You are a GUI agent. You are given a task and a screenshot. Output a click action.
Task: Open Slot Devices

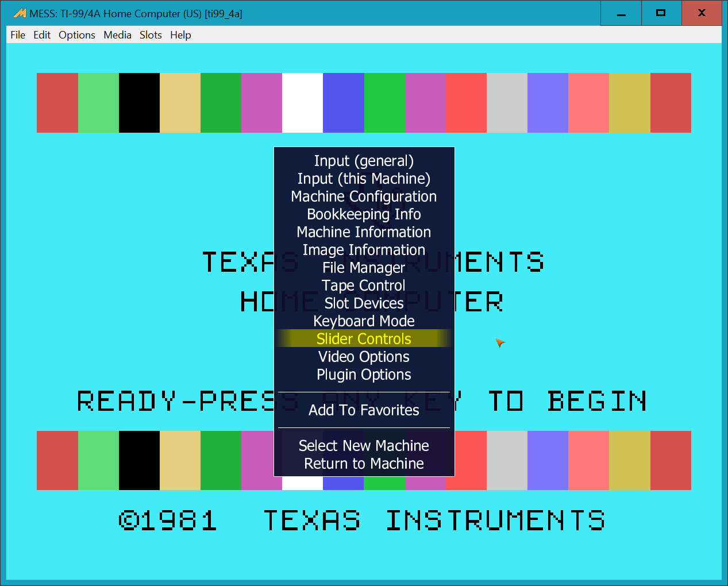(364, 303)
